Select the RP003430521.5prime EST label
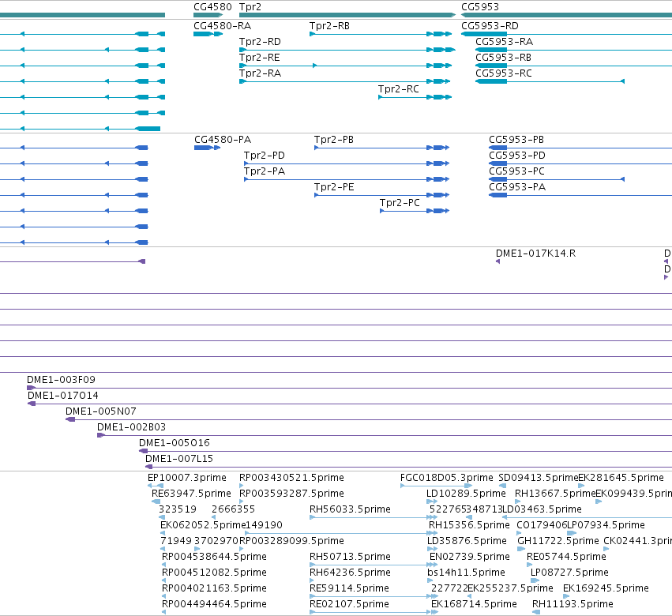Viewport: 672px width, 616px height. click(x=291, y=478)
